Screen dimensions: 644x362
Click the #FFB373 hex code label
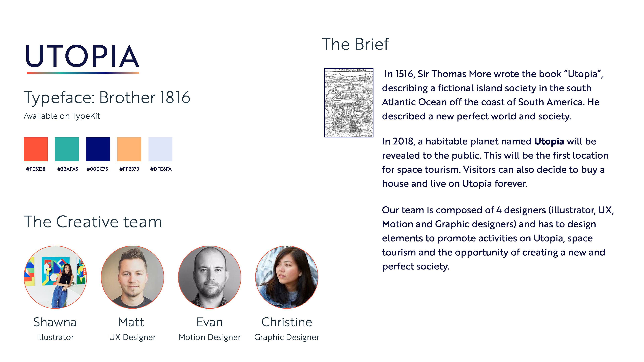pos(129,169)
